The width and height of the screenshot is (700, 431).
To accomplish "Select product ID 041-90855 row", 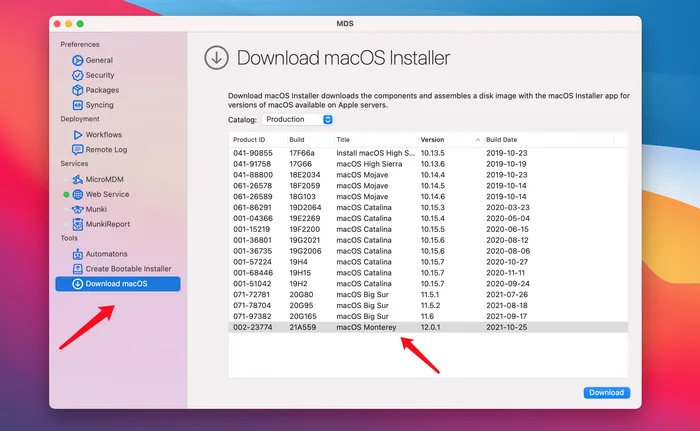I will pyautogui.click(x=428, y=153).
